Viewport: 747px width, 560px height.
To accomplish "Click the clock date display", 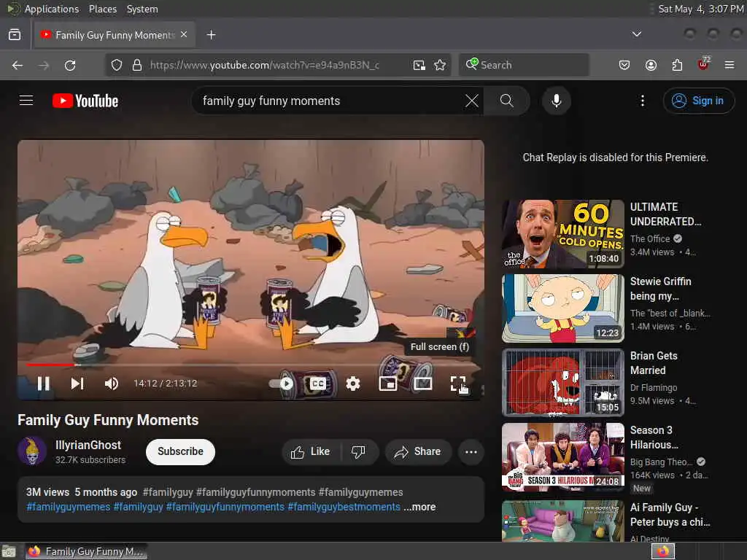I will (701, 9).
